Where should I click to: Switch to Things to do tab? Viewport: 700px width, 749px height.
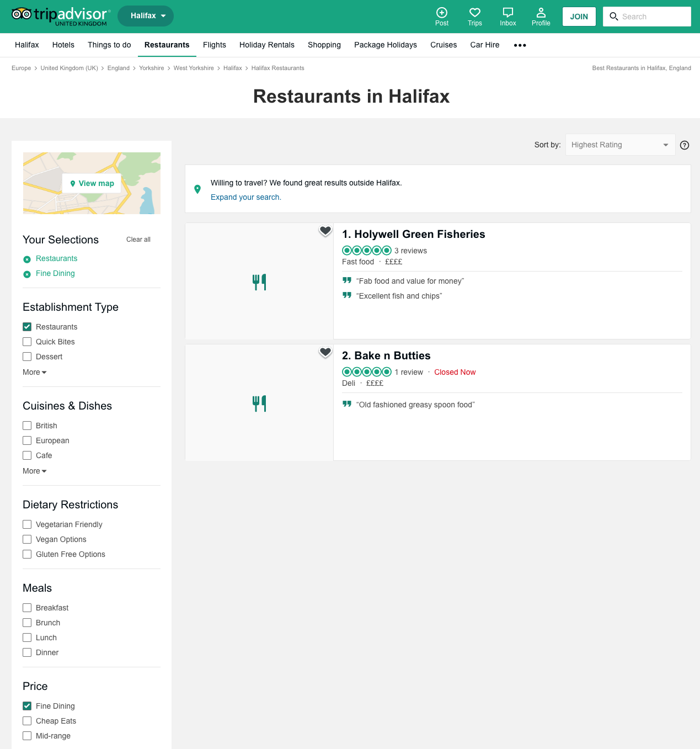(x=109, y=45)
